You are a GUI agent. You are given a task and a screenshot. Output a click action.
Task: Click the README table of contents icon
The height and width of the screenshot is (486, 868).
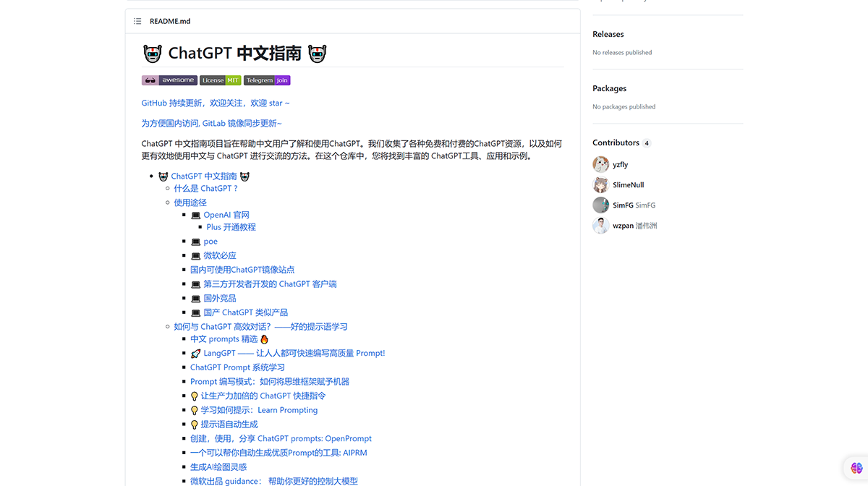[137, 21]
